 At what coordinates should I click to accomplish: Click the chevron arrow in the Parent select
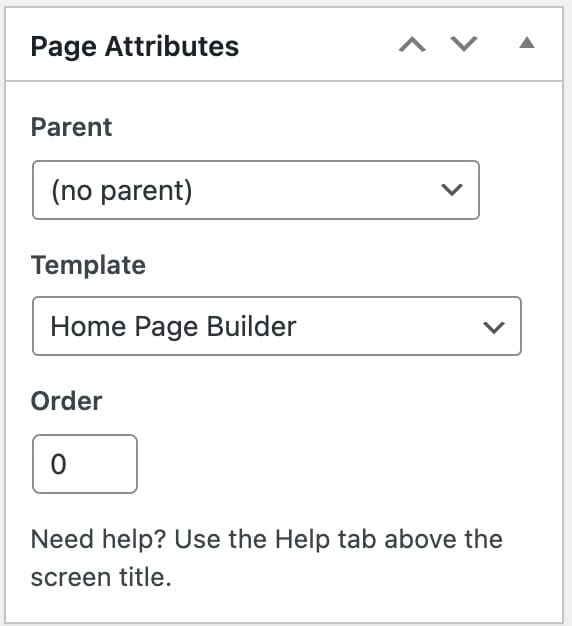[x=452, y=190]
